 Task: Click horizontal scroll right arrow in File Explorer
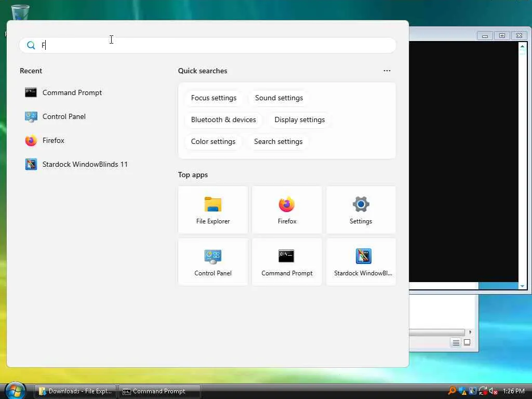(x=470, y=332)
